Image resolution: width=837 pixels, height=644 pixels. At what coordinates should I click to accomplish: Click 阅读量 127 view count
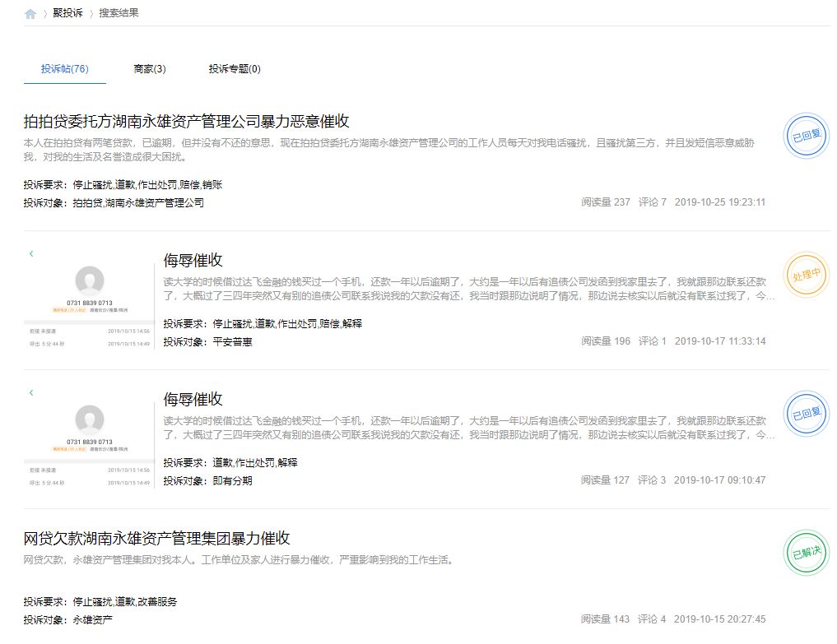(x=605, y=480)
